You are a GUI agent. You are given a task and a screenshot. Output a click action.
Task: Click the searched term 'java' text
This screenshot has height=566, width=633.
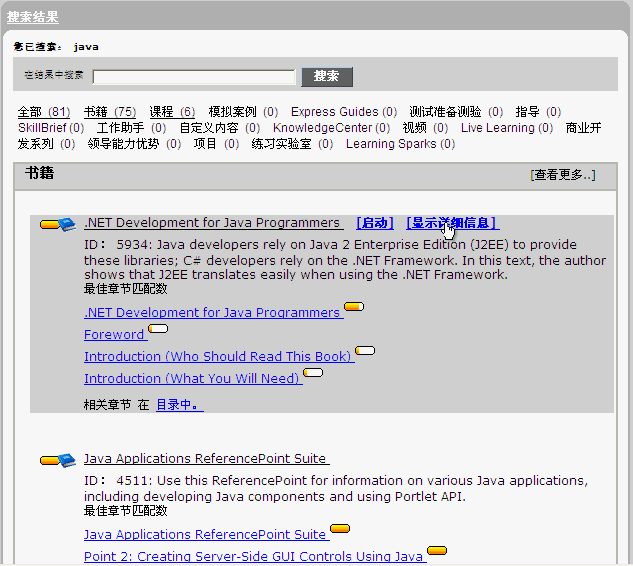(86, 47)
